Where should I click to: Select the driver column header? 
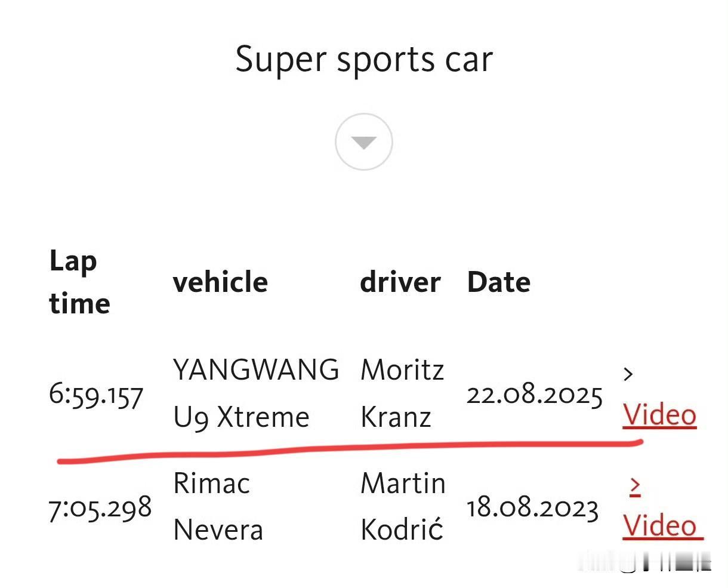(400, 282)
